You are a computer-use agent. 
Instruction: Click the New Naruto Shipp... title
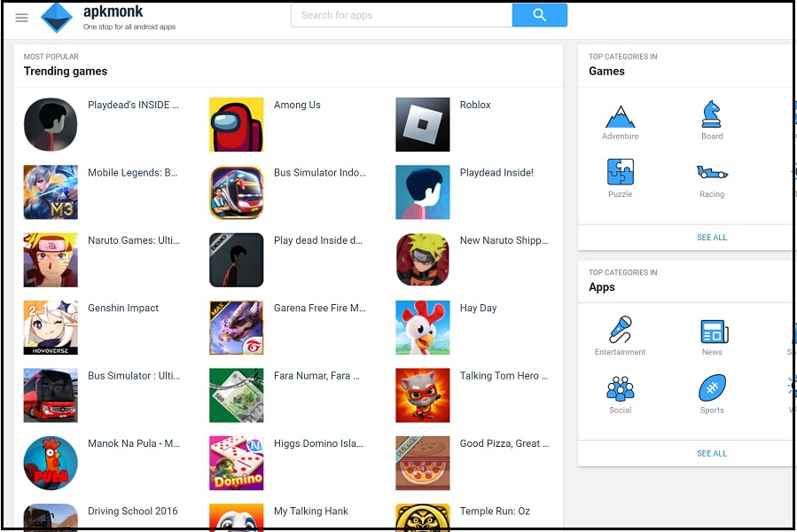coord(504,240)
